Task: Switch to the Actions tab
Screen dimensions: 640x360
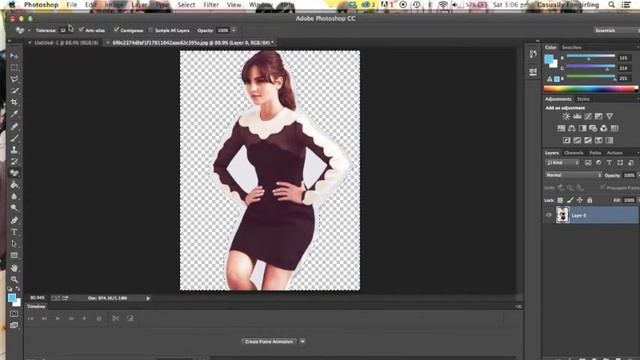Action: pos(615,153)
